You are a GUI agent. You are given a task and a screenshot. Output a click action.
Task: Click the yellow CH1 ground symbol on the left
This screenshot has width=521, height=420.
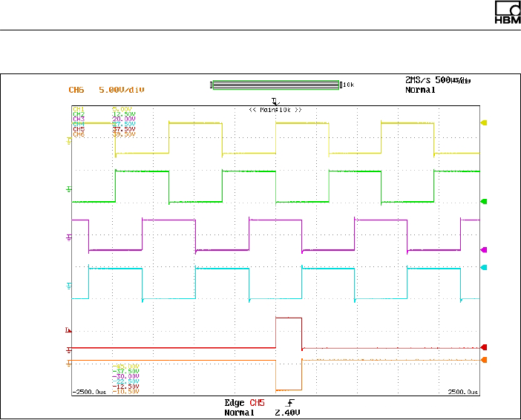(69, 141)
